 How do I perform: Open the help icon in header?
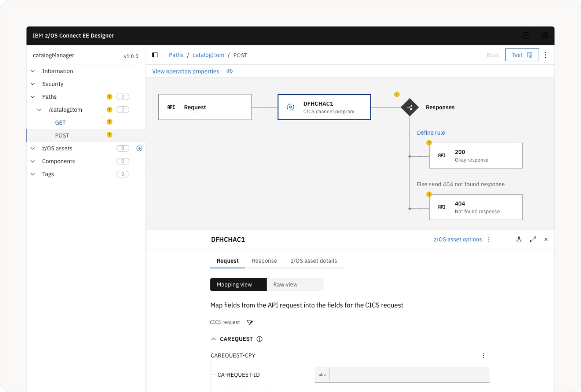[x=525, y=36]
